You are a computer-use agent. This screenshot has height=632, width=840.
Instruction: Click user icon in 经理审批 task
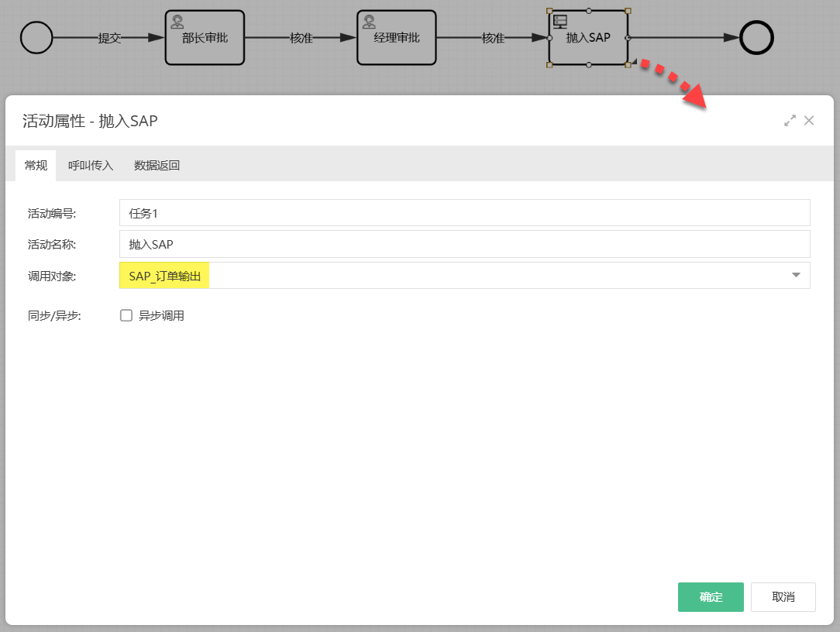coord(370,22)
